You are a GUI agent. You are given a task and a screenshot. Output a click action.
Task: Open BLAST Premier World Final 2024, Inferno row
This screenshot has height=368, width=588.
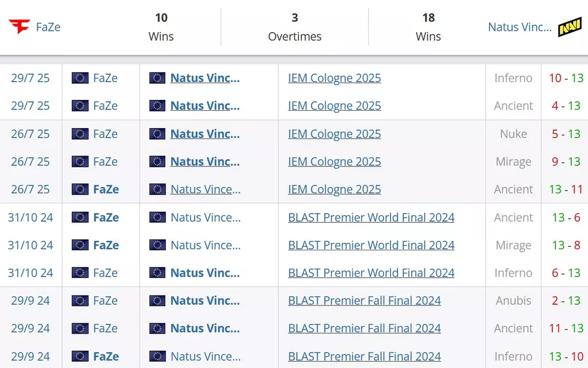[372, 273]
